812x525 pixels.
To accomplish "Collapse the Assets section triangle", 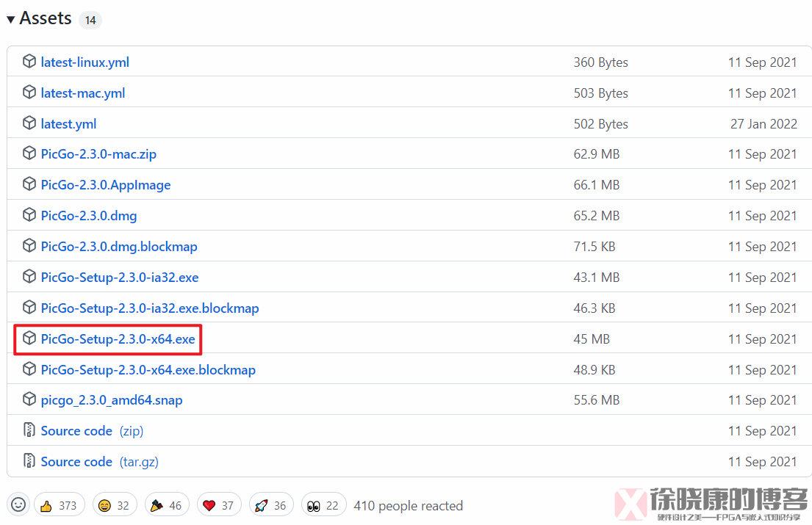I will click(x=10, y=20).
